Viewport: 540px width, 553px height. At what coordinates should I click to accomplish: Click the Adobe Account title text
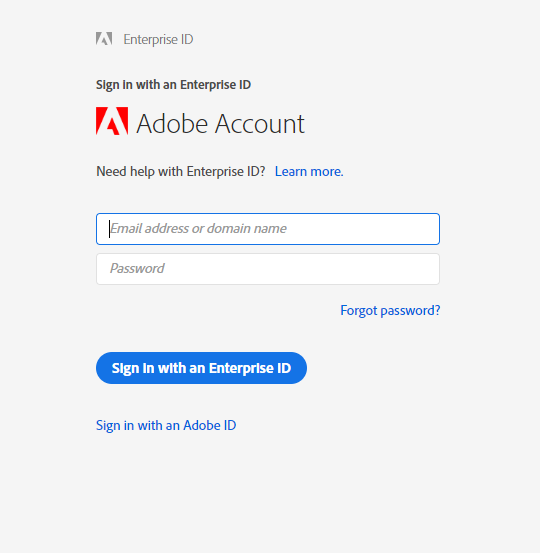220,124
